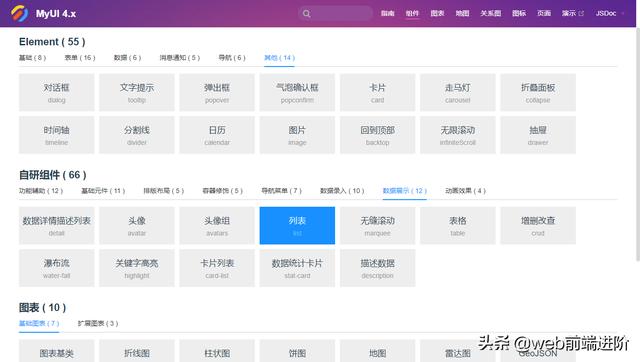This screenshot has height=362, width=640.
Task: Open 页面 in the top navigation
Action: [544, 13]
